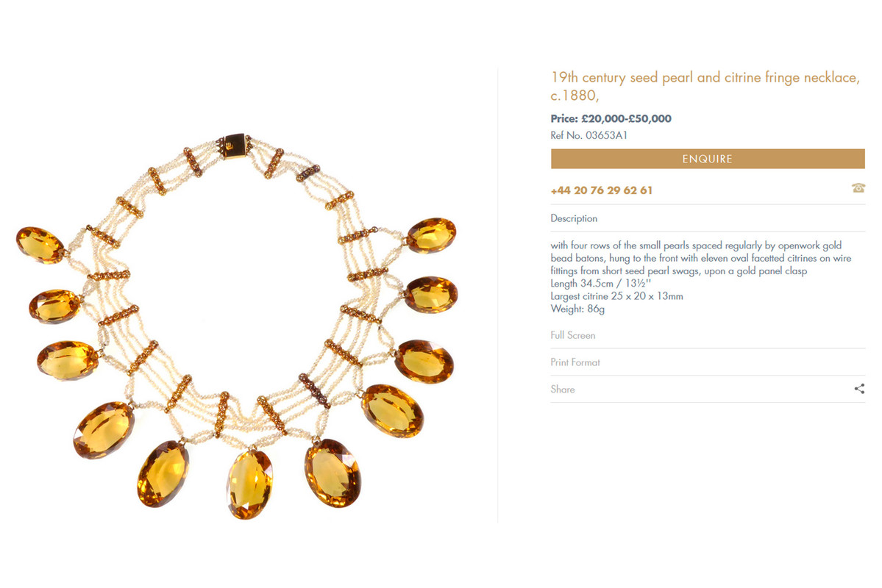Click the gold panel clasp in photo
The height and width of the screenshot is (588, 882).
(234, 146)
